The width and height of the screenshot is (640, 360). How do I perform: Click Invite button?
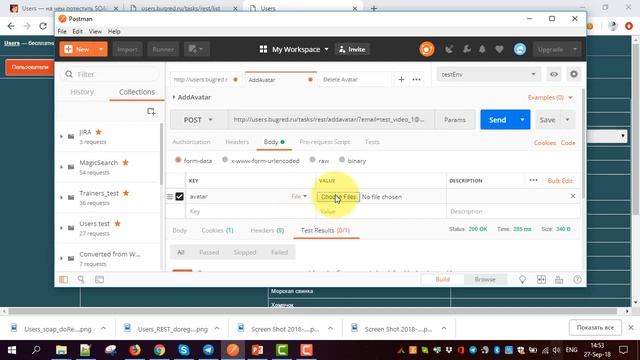352,49
